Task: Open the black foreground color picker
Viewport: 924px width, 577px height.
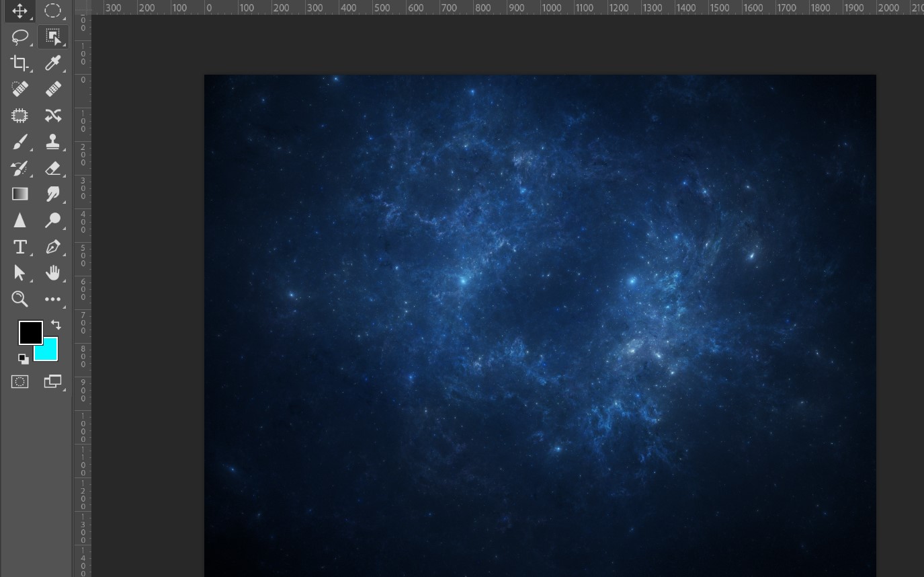Action: (x=30, y=332)
